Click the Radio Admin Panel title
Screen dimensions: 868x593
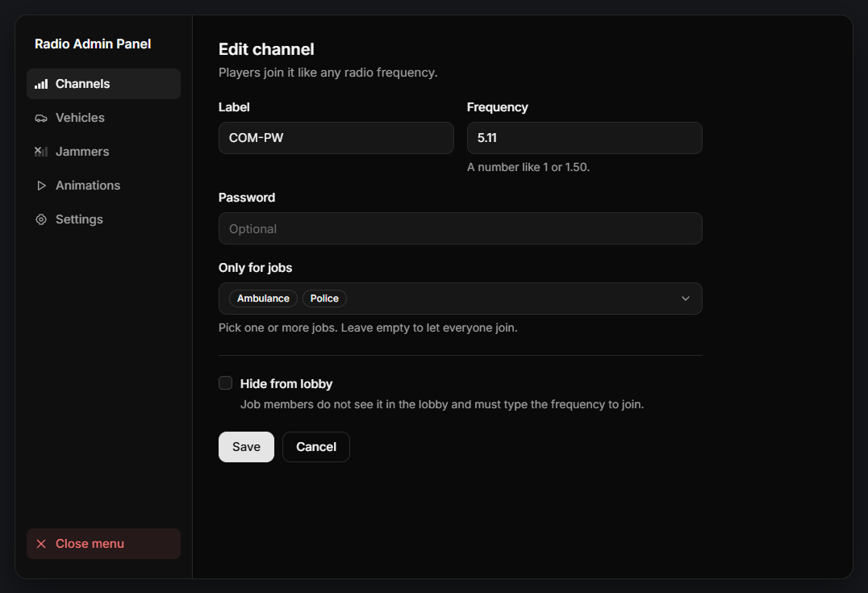[x=93, y=44]
